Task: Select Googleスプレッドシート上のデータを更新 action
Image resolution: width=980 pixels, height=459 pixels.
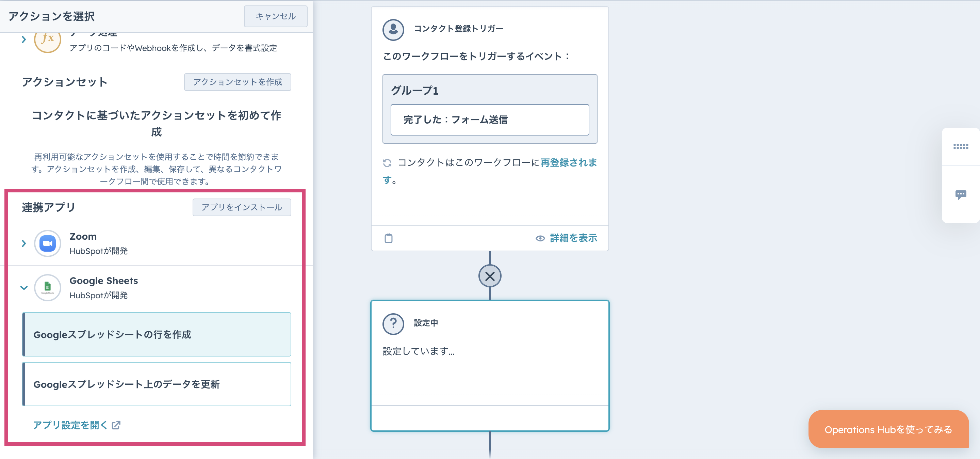Action: [157, 384]
